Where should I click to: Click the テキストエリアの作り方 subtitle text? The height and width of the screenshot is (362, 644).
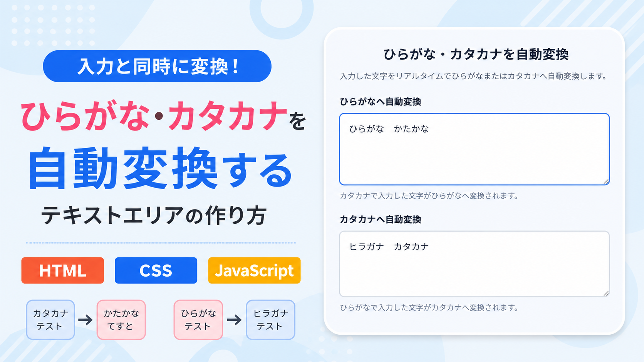point(154,215)
